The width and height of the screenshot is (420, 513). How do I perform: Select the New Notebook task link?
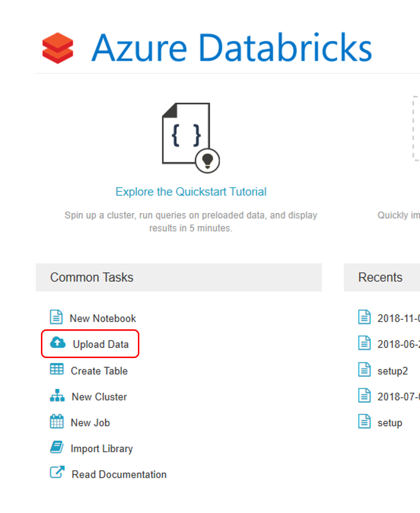point(103,319)
